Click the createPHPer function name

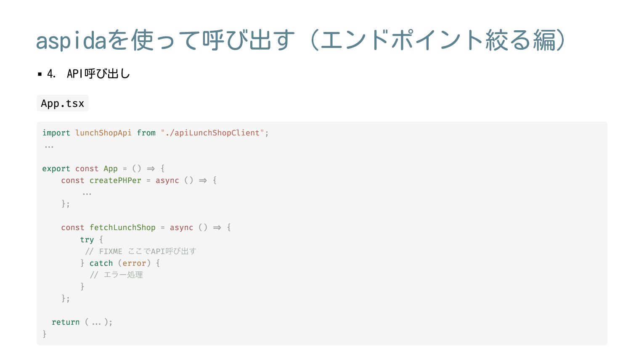pos(115,180)
